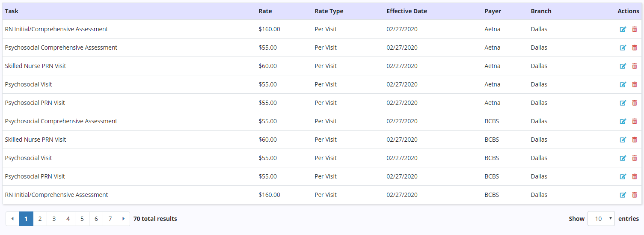
Task: Delete the BCBS Psychosocial PRN Visit row
Action: pyautogui.click(x=635, y=177)
